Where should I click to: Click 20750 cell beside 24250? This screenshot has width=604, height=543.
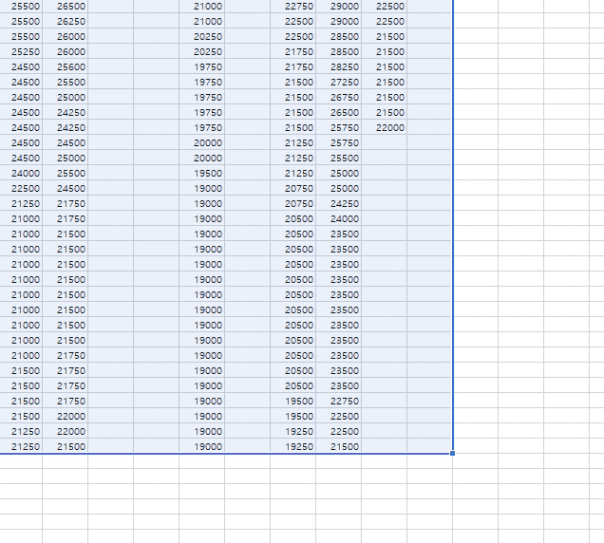click(x=293, y=204)
